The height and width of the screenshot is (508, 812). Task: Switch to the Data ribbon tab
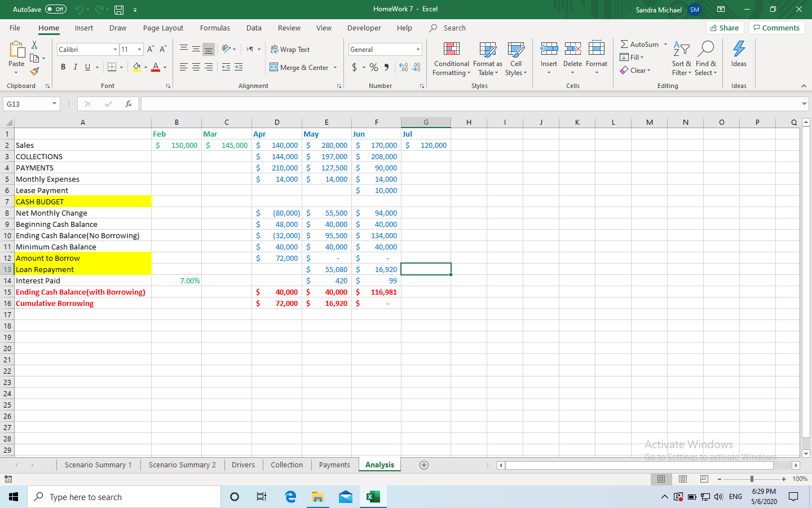[254, 28]
